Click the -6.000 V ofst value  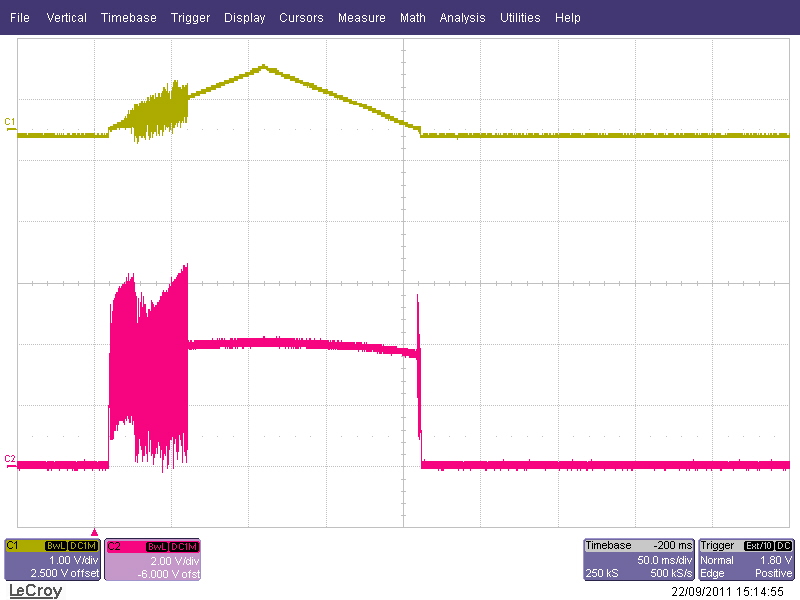pos(168,574)
